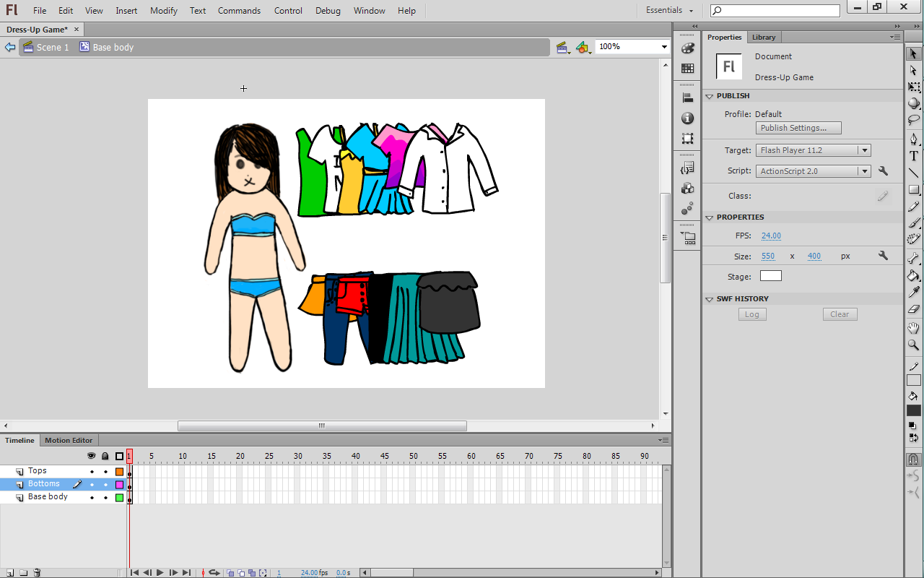Lock the Tops layer

105,472
